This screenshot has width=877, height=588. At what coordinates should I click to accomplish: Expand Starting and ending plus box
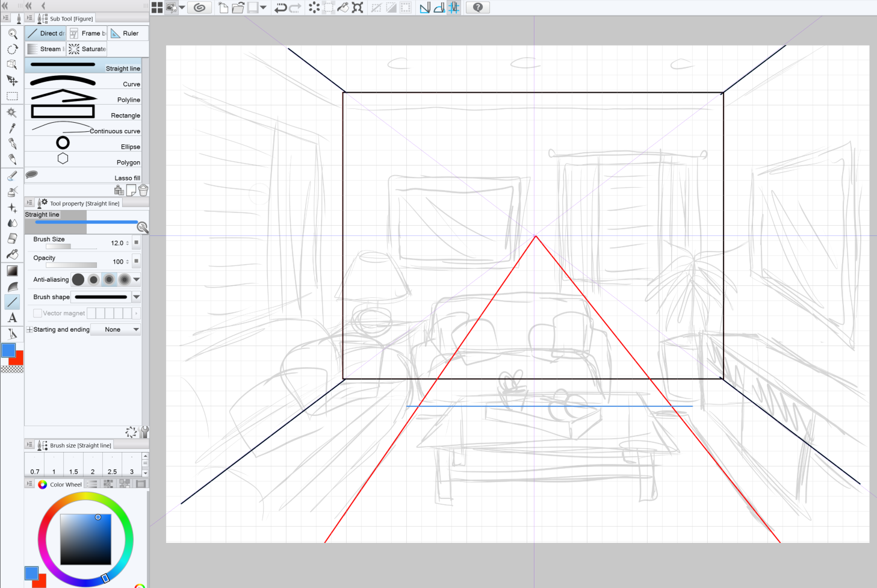coord(29,330)
